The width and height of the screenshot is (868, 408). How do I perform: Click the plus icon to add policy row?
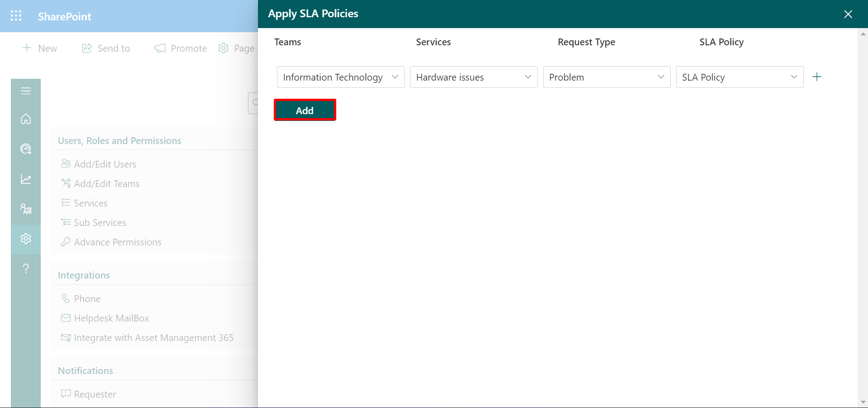tap(817, 77)
